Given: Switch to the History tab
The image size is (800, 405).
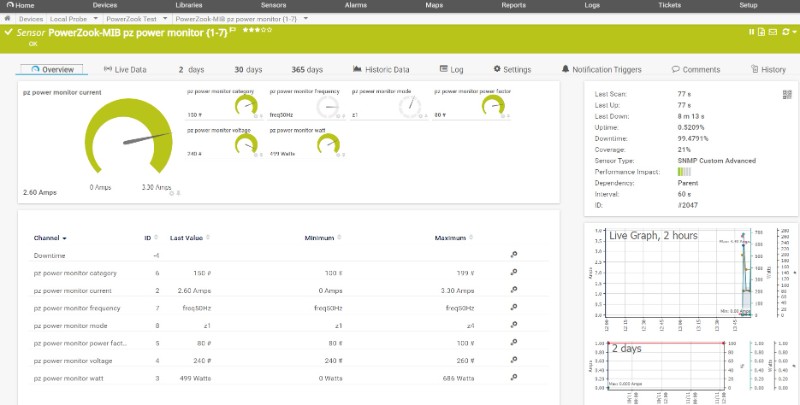Looking at the screenshot, I should pos(768,69).
